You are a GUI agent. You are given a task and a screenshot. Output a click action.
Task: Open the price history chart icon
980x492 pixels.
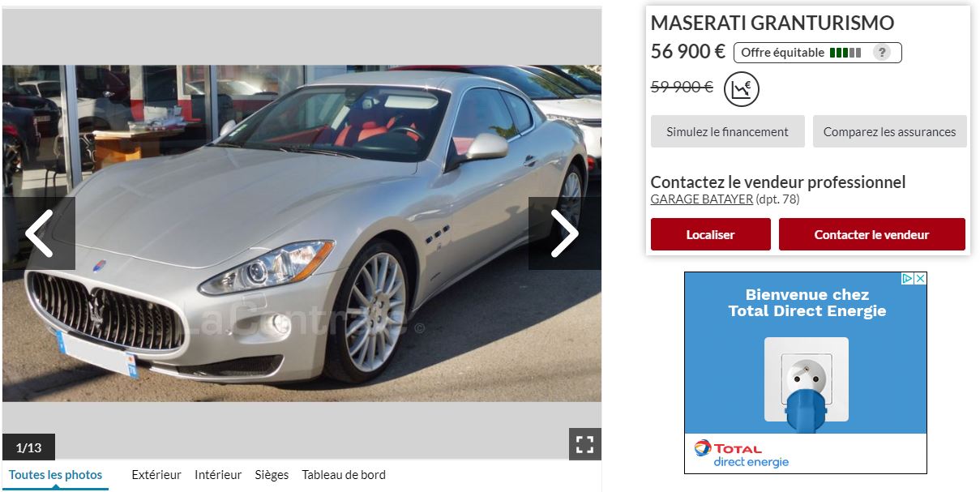[742, 89]
